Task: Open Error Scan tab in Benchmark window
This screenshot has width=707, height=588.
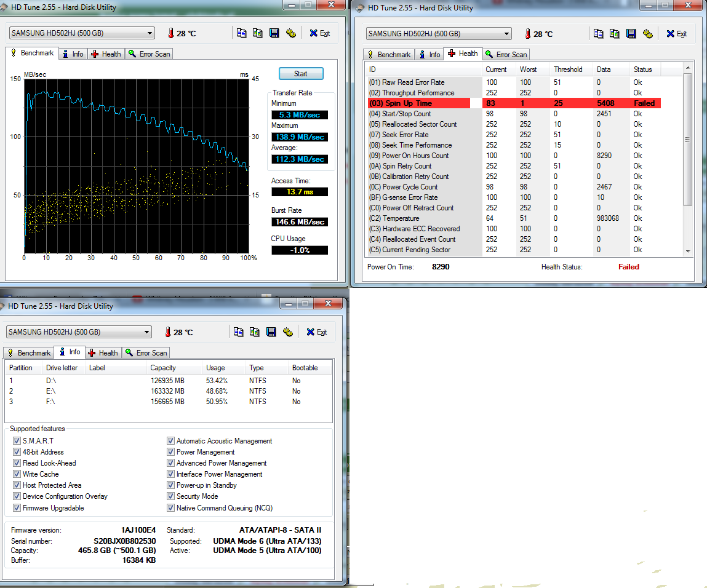Action: [x=150, y=54]
